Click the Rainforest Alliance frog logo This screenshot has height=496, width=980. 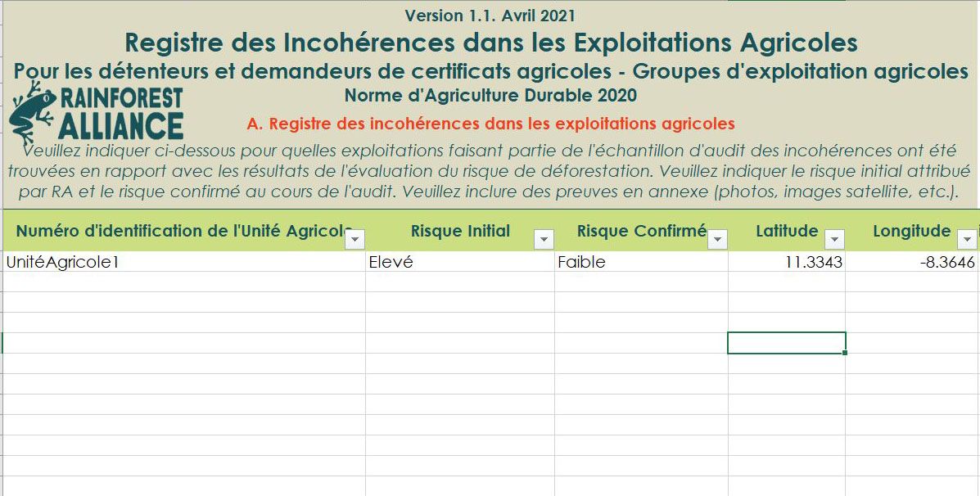[33, 115]
